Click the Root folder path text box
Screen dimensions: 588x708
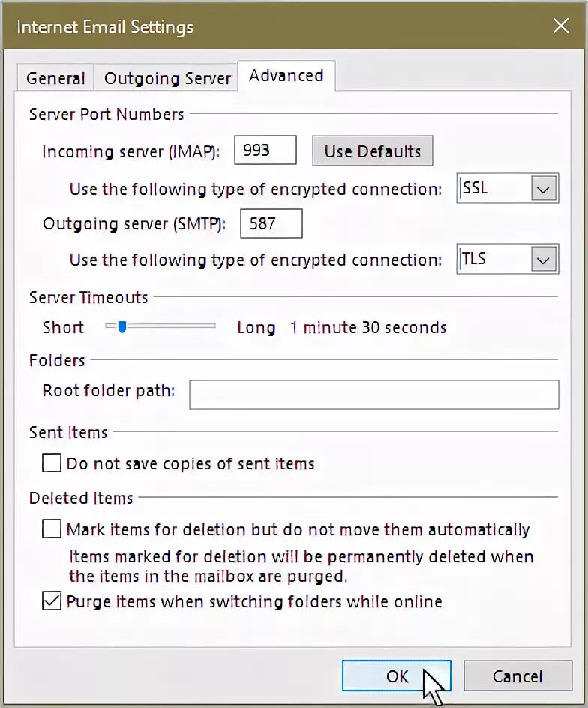pyautogui.click(x=374, y=394)
